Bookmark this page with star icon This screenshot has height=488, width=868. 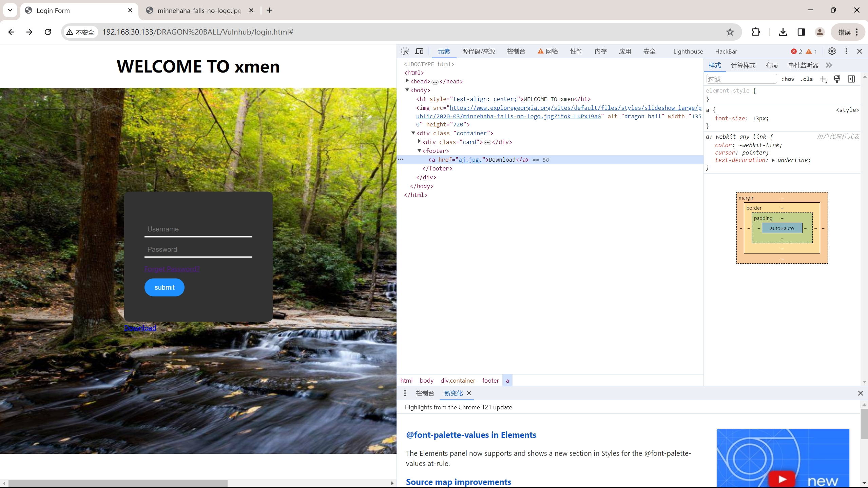pyautogui.click(x=730, y=32)
